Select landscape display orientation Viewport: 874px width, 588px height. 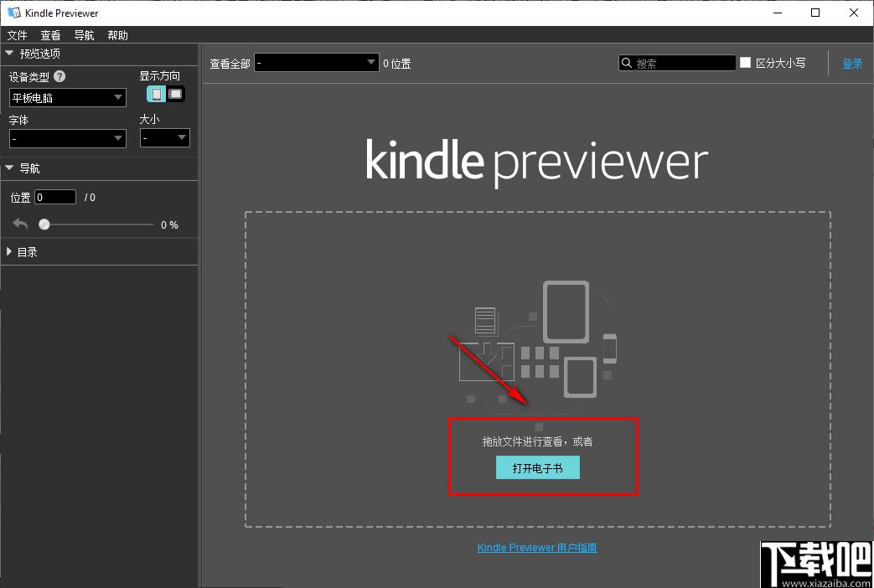176,94
